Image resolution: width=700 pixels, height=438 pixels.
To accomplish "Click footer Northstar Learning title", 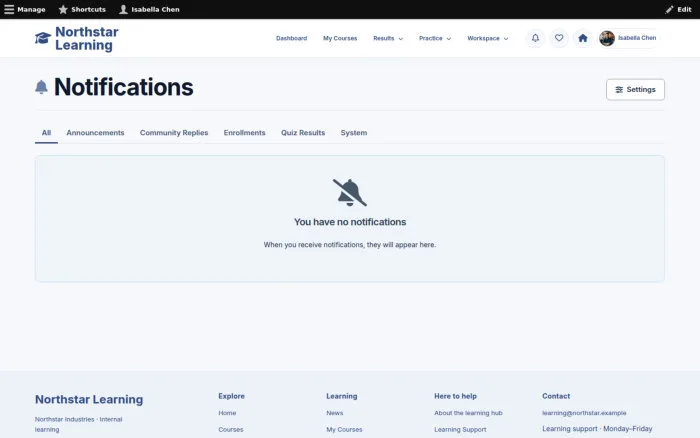I will [89, 399].
